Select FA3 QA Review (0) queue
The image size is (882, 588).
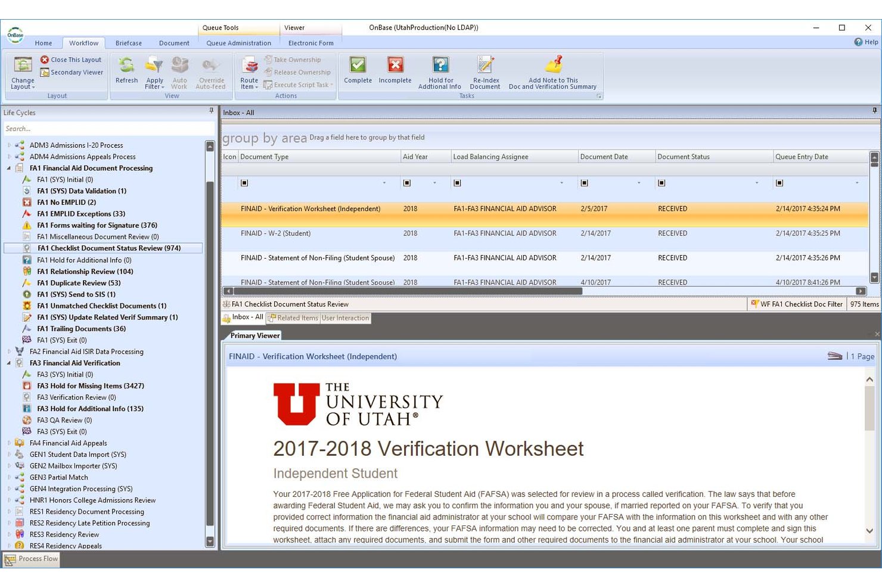(64, 420)
